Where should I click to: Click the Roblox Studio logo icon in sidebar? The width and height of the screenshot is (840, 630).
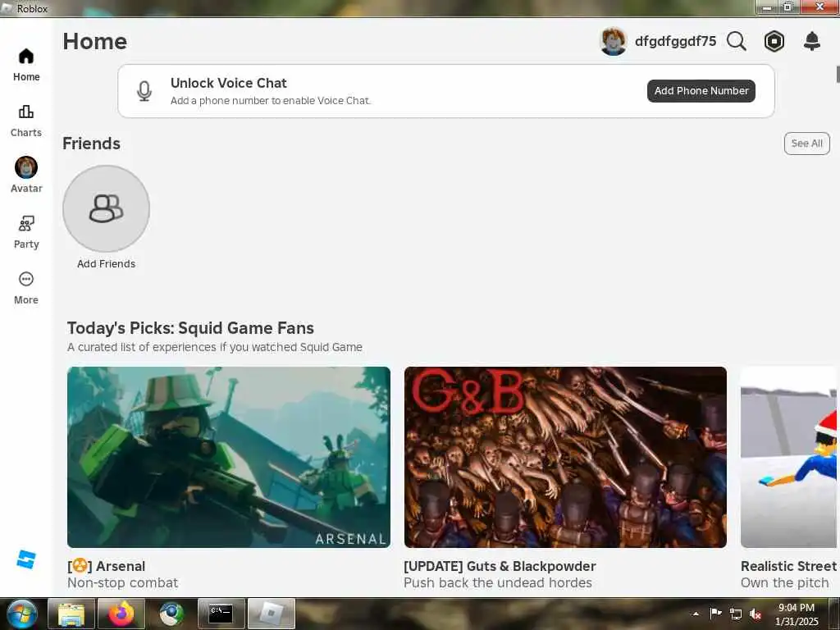[25, 559]
